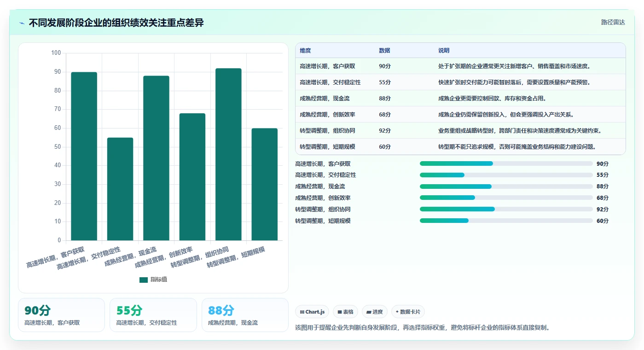Click the bar for 高速增长期，交付稳定性
644x350 pixels.
click(x=120, y=189)
